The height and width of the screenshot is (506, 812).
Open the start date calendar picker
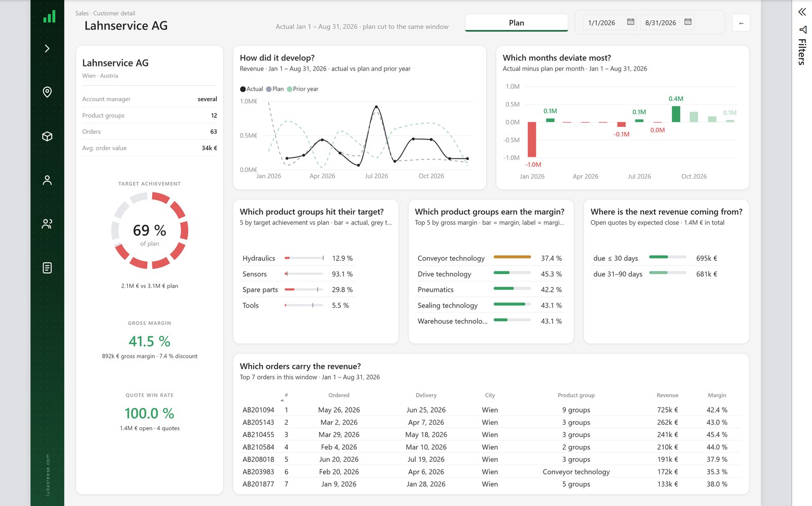631,22
